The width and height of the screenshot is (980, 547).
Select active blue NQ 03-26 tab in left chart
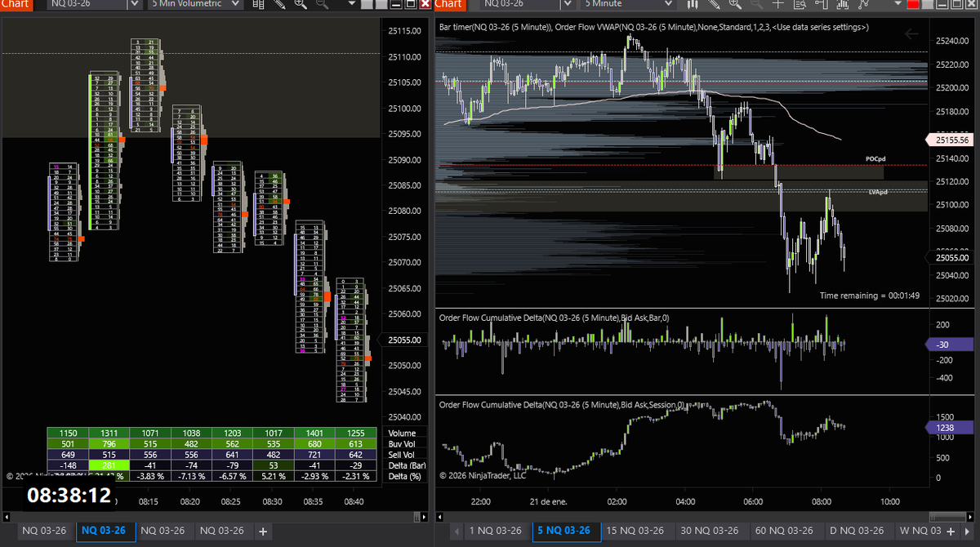(x=105, y=531)
